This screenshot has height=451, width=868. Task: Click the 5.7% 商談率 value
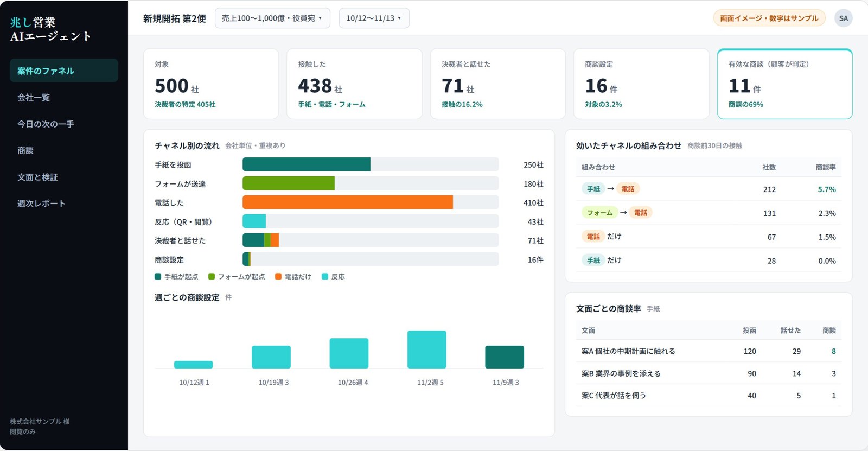[827, 189]
